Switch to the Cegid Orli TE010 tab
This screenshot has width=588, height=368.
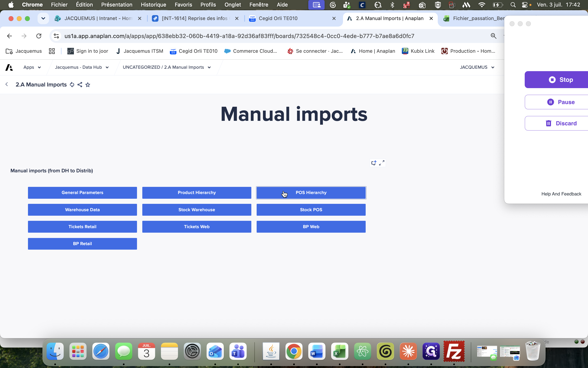pyautogui.click(x=292, y=18)
